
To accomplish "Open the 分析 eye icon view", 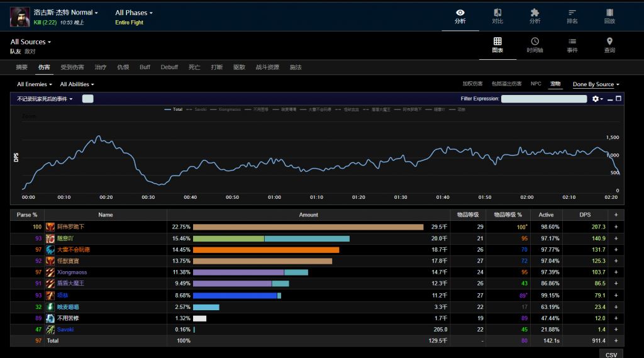I will [x=460, y=16].
